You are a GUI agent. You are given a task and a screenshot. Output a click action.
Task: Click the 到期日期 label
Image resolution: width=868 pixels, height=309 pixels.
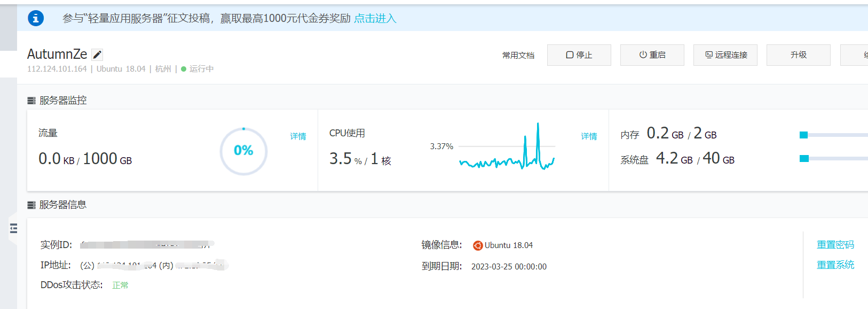click(441, 266)
